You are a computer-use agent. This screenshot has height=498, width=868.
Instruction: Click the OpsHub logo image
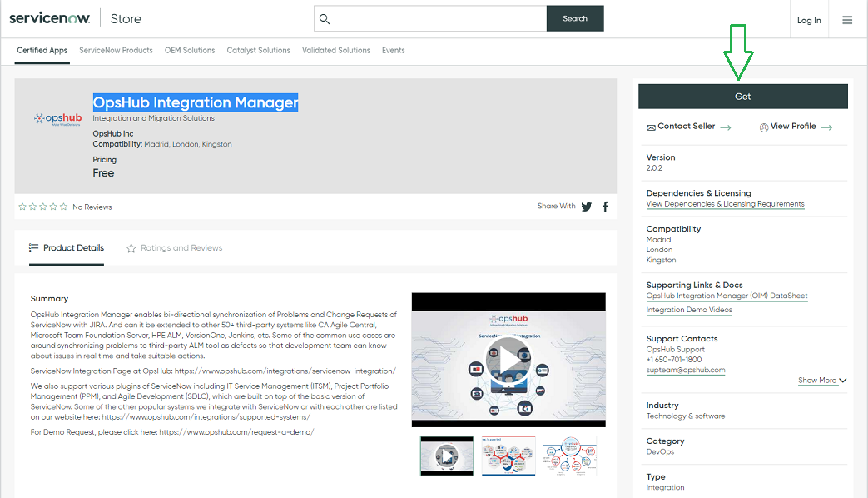(x=57, y=118)
